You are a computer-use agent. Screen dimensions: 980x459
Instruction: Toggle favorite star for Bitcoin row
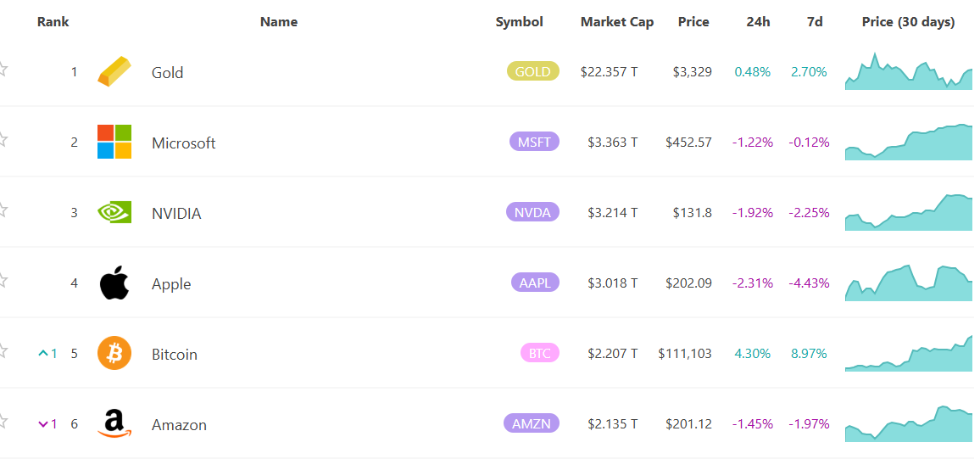pyautogui.click(x=3, y=350)
